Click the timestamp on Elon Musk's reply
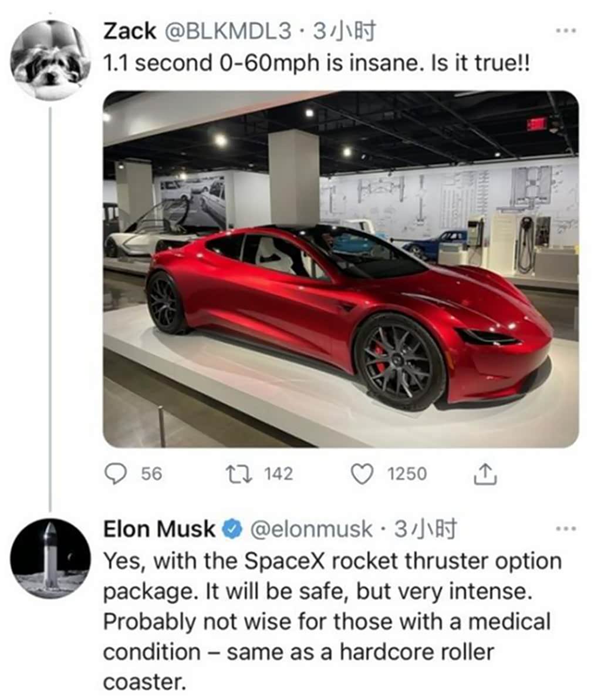The height and width of the screenshot is (700, 601). [425, 529]
